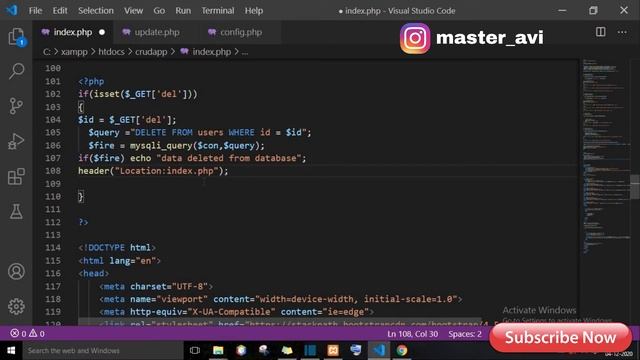Split the editor to the right
The height and width of the screenshot is (360, 640).
600,32
